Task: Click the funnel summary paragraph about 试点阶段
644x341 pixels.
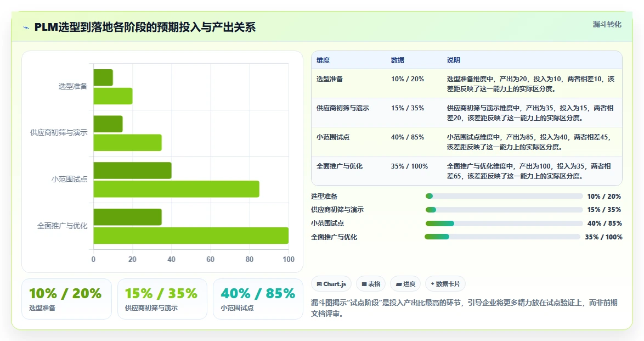Action: 464,308
